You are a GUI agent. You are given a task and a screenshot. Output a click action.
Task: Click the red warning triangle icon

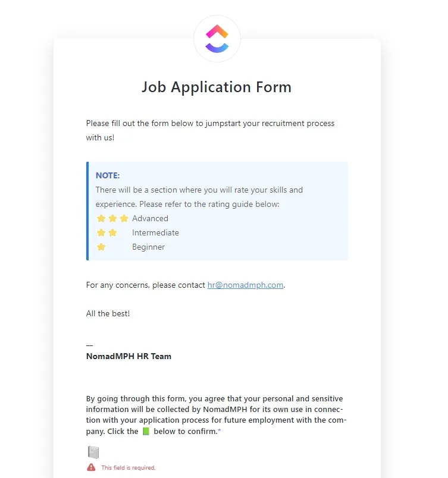(91, 467)
